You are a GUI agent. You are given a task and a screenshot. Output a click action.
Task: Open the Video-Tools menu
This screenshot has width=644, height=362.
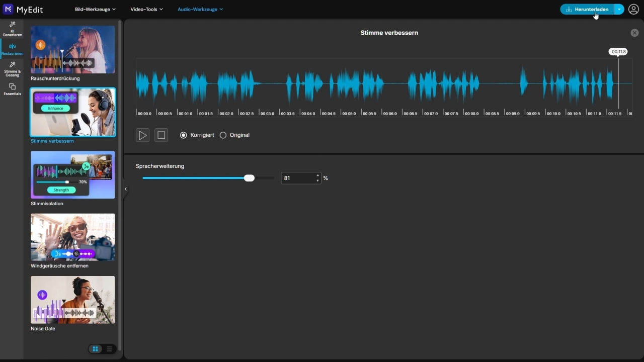coord(146,9)
